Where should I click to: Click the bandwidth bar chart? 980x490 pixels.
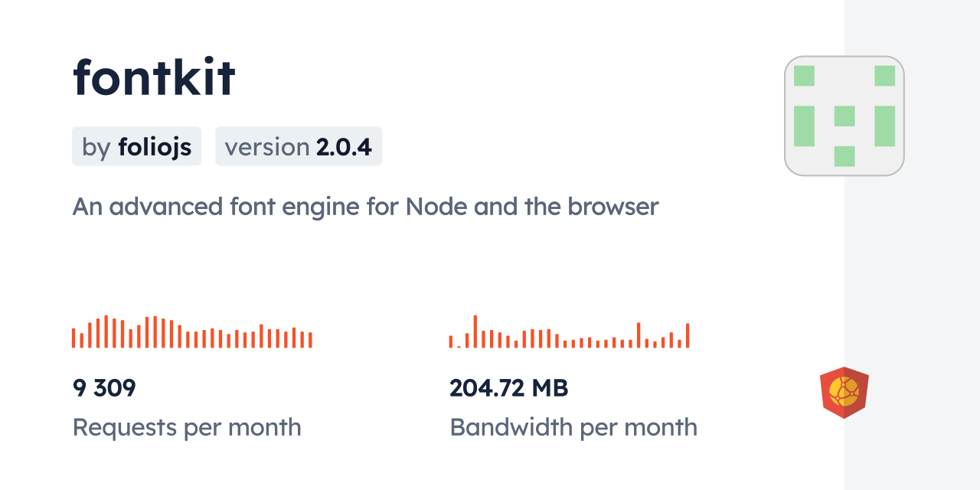pyautogui.click(x=569, y=332)
